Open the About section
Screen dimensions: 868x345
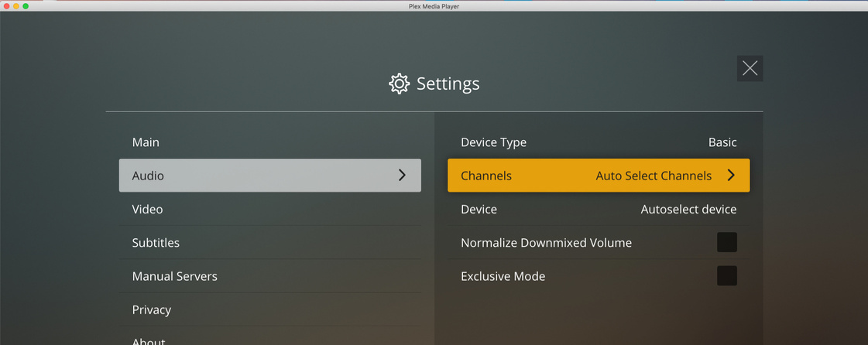tap(270, 338)
